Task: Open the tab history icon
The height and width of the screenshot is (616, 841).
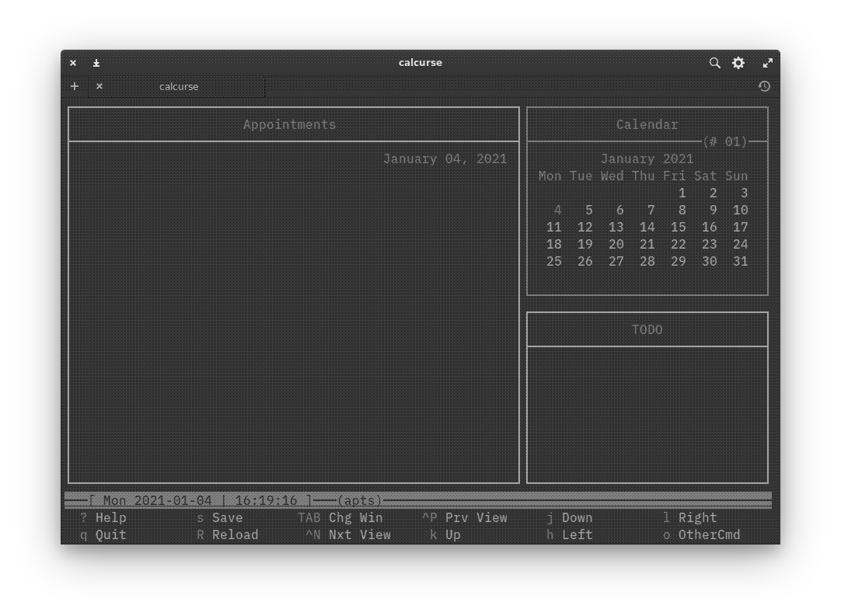Action: (764, 86)
